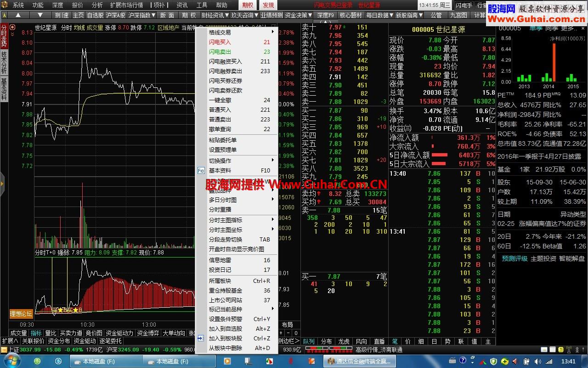
Task: Click 自选股 on the toolbar
Action: [x=96, y=15]
